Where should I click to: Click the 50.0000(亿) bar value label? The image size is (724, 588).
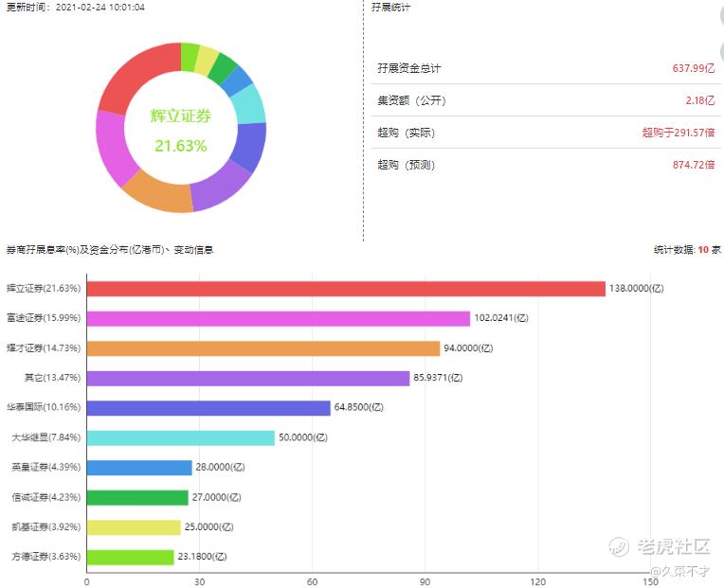(x=303, y=437)
